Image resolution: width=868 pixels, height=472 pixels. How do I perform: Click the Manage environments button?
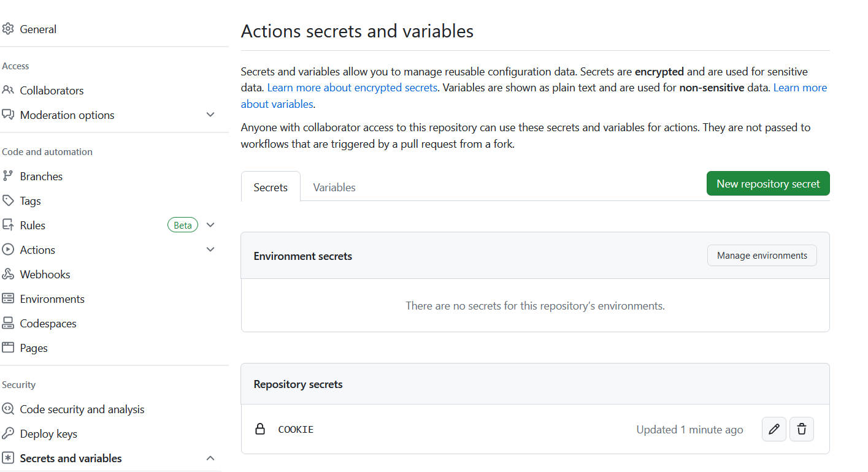tap(762, 255)
